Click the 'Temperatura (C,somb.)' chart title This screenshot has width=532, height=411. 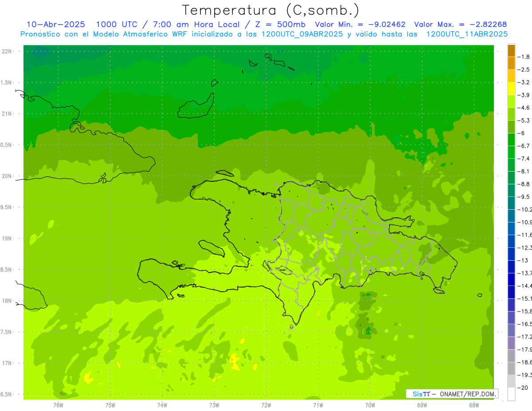271,10
